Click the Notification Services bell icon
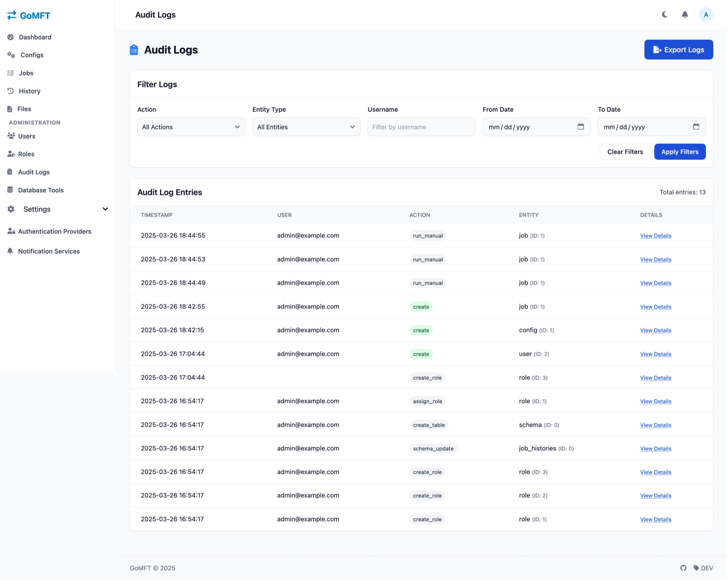This screenshot has height=580, width=728. (10, 251)
